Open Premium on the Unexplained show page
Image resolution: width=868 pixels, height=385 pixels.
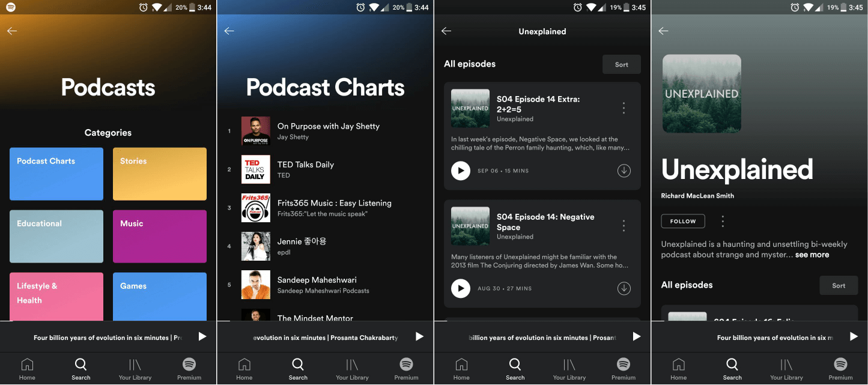tap(840, 369)
